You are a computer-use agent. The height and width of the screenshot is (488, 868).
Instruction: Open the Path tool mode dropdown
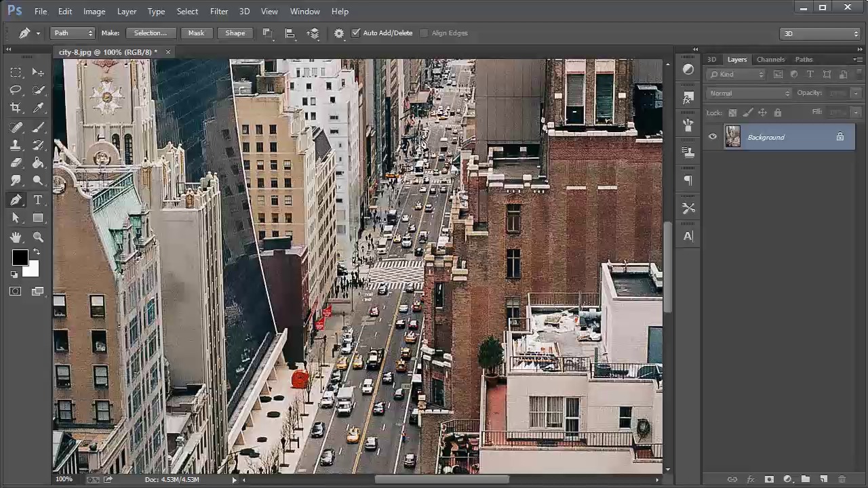(x=73, y=33)
